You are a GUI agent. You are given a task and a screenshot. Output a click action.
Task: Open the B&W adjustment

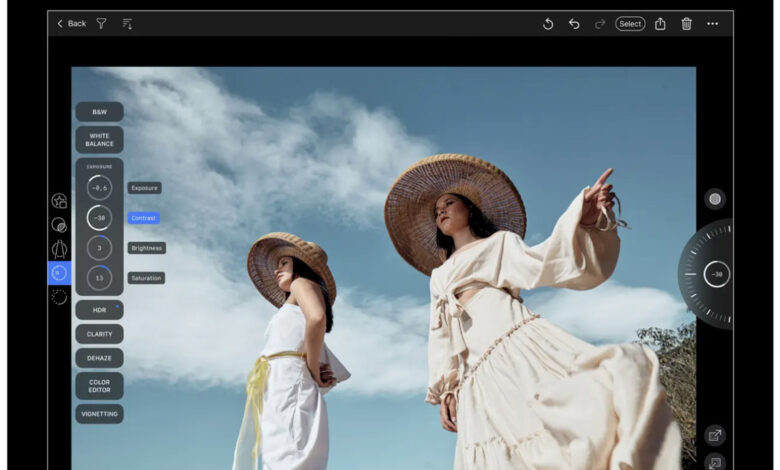[99, 112]
